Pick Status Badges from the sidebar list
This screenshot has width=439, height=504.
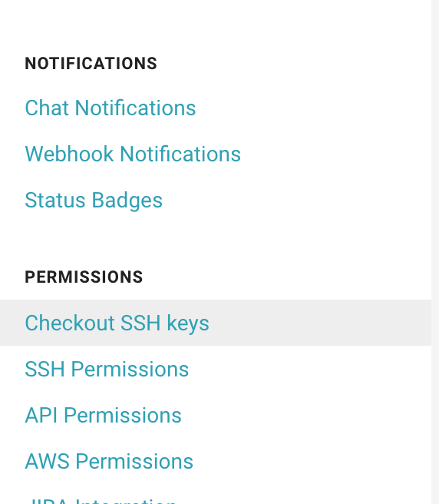[x=94, y=200]
